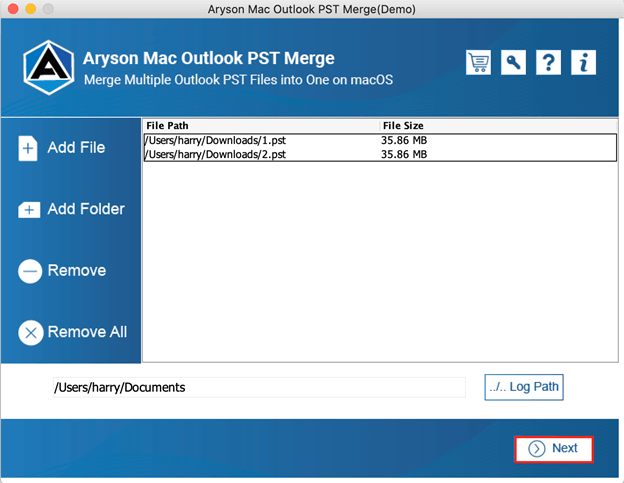Minimize the window with yellow button
This screenshot has height=483, width=624.
click(x=31, y=9)
